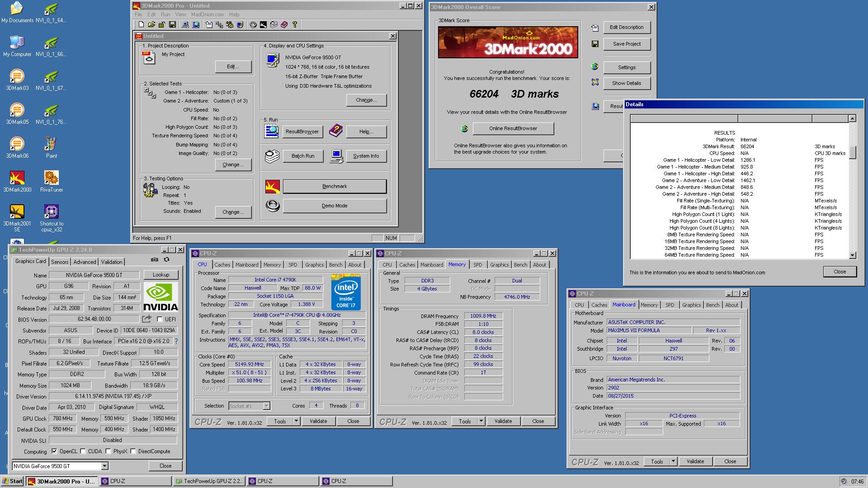The height and width of the screenshot is (488, 868).
Task: Click the purple help book icon in toolbar
Action: 284,24
